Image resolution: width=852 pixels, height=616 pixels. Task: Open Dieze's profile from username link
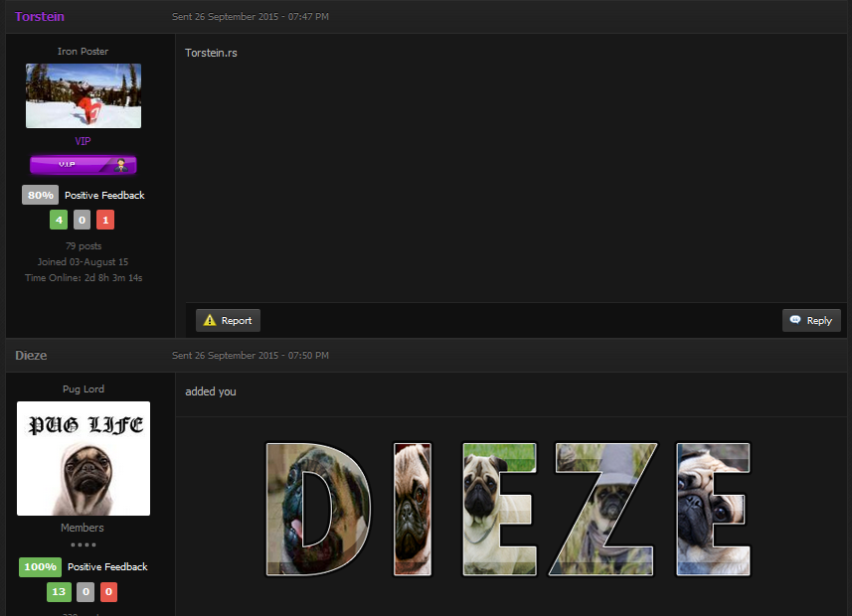click(31, 356)
